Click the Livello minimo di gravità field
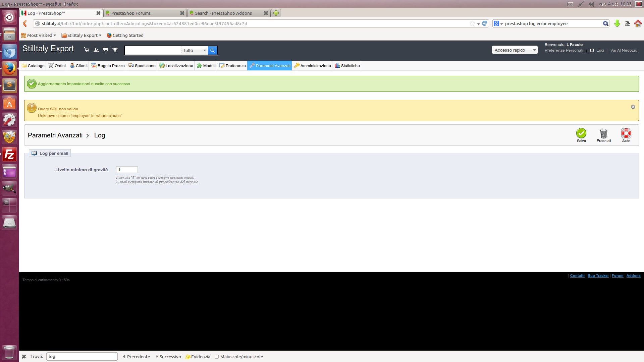Viewport: 644px width, 362px height. (127, 170)
